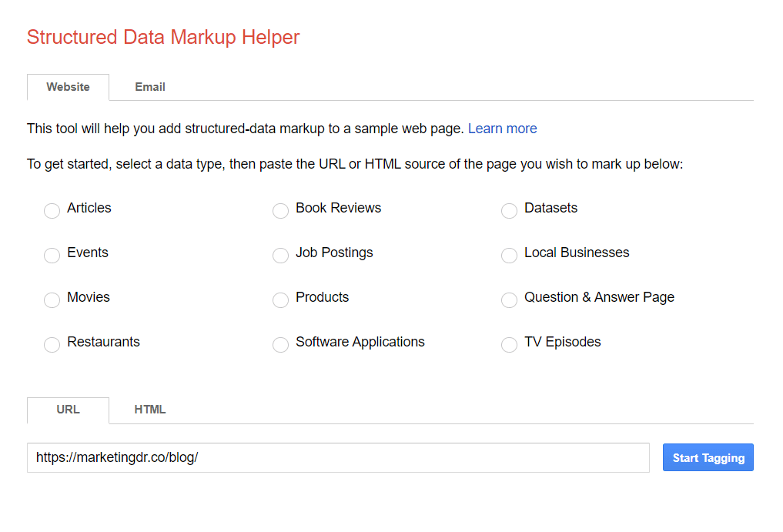Select the Articles data type radio button
The height and width of the screenshot is (532, 783).
[x=52, y=210]
